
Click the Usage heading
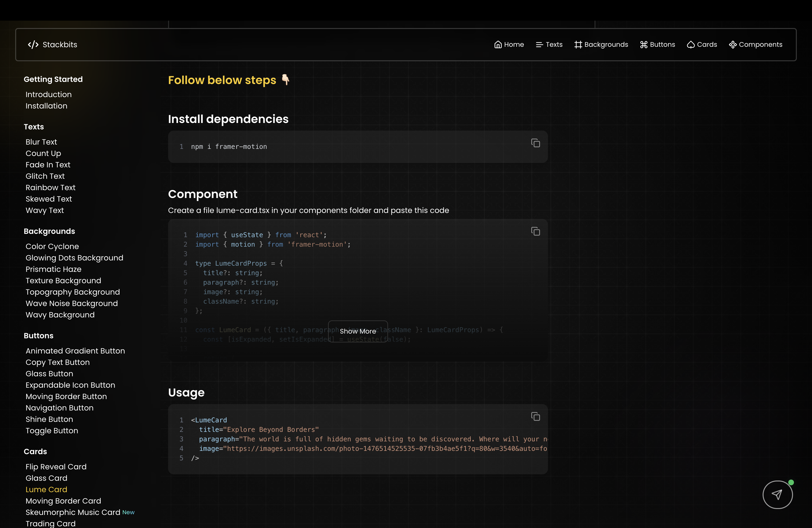coord(186,393)
